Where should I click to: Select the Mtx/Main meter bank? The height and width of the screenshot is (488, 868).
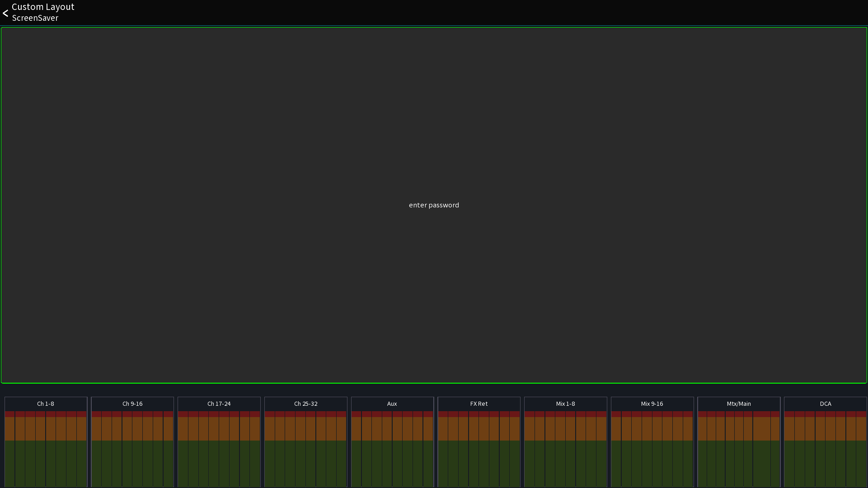click(739, 404)
